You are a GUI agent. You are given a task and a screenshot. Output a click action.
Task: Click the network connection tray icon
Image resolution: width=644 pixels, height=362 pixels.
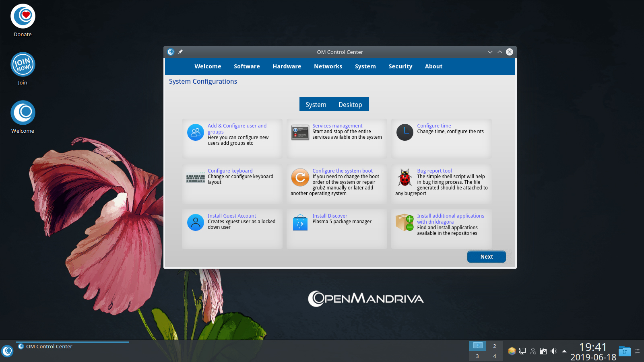pos(522,351)
